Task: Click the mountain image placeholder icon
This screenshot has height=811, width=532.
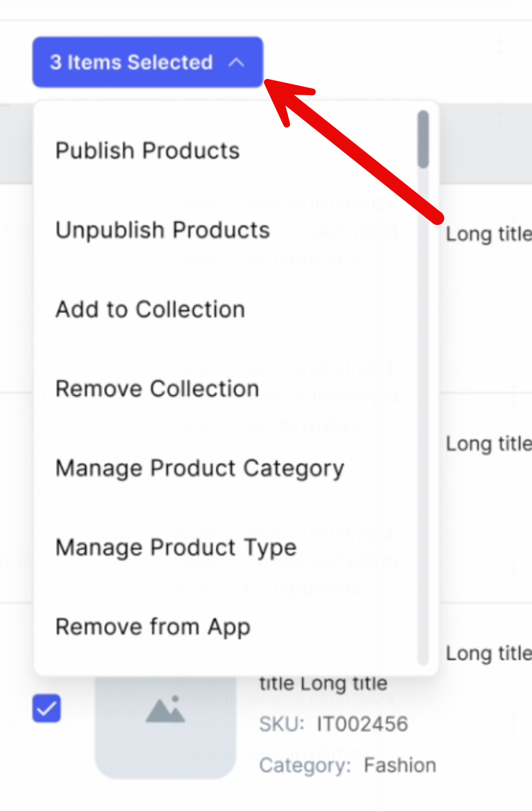Action: [x=165, y=709]
